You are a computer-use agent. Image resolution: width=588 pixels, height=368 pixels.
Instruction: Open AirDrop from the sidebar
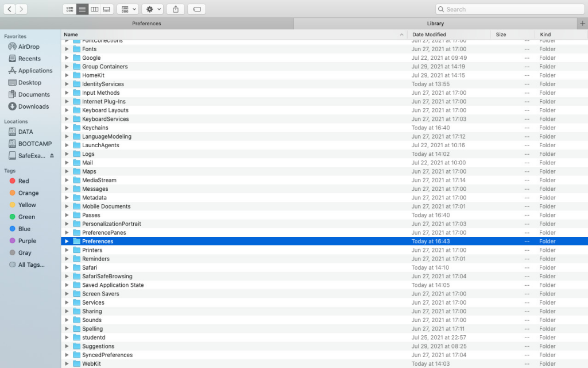coord(29,47)
